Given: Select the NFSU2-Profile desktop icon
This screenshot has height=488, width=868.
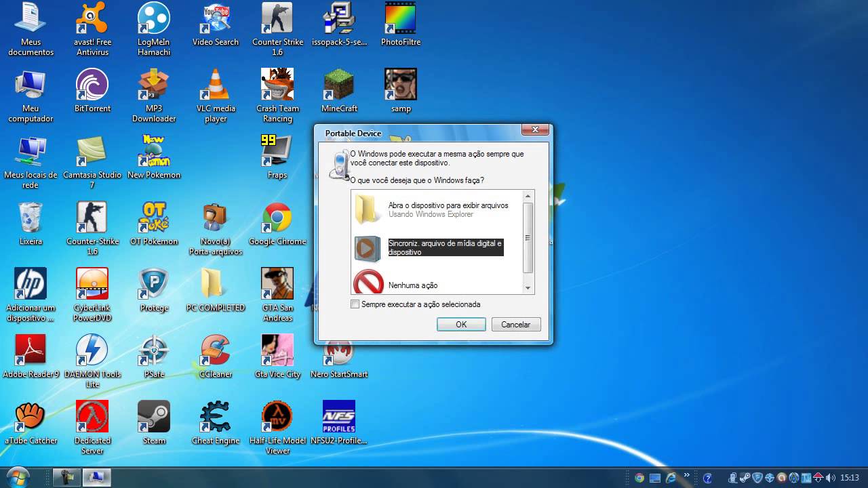Looking at the screenshot, I should click(339, 423).
